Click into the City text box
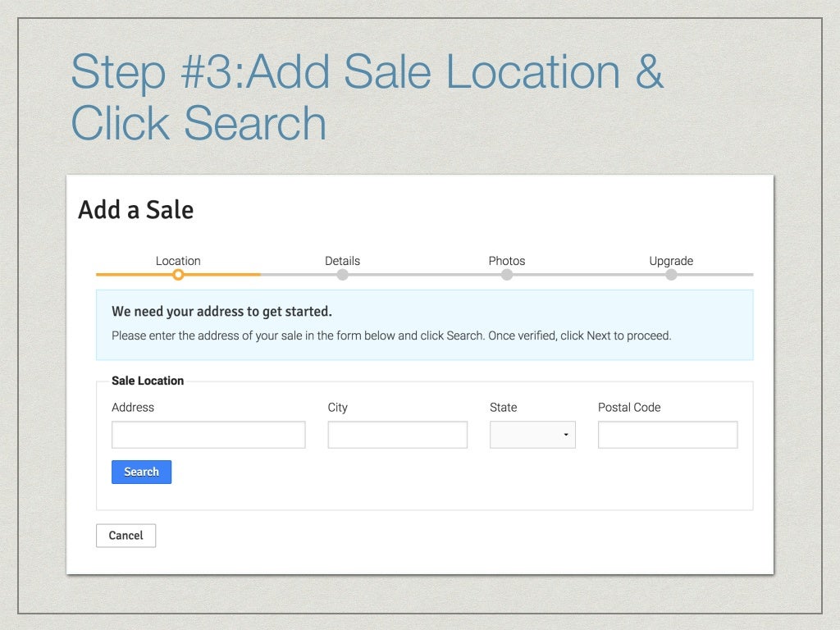This screenshot has width=840, height=630. point(397,435)
